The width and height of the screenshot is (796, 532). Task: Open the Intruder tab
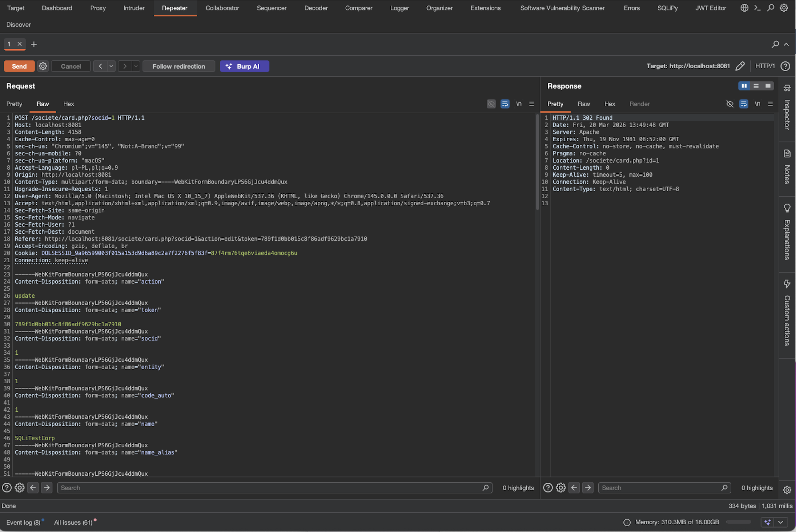134,8
